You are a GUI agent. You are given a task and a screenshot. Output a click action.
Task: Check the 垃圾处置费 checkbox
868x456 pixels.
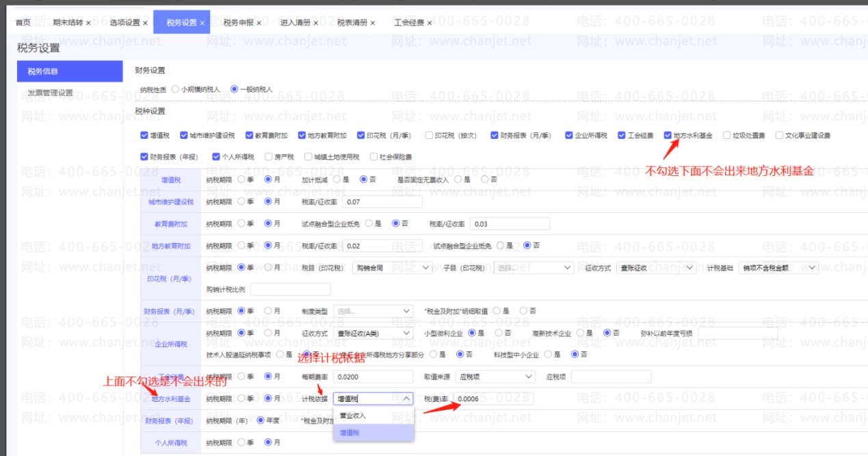pyautogui.click(x=726, y=136)
